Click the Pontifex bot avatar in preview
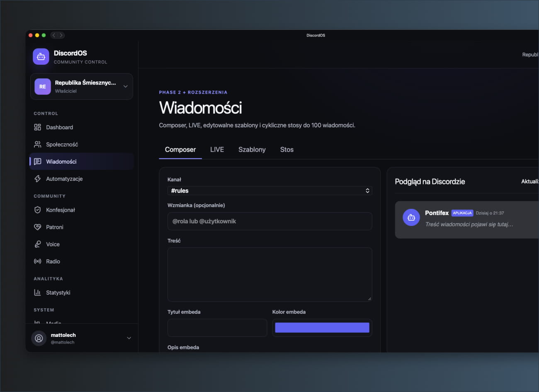This screenshot has height=392, width=539. pyautogui.click(x=411, y=217)
